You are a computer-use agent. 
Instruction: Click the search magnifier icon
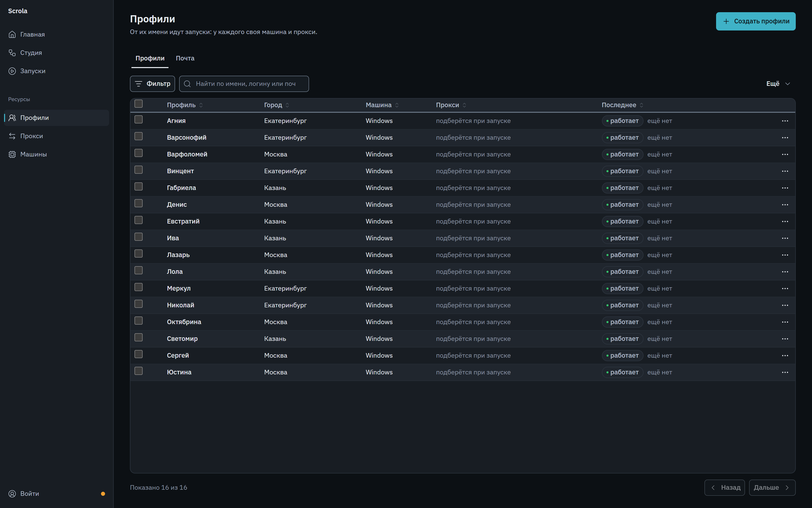[x=187, y=84]
